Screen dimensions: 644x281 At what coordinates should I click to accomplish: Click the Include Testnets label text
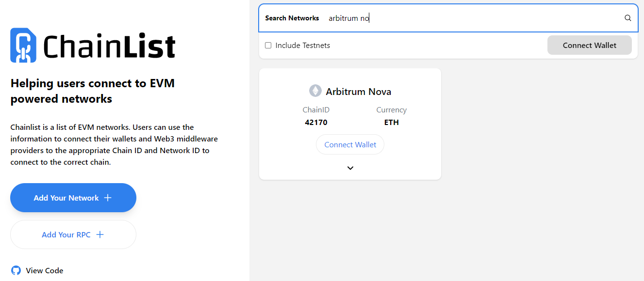302,46
